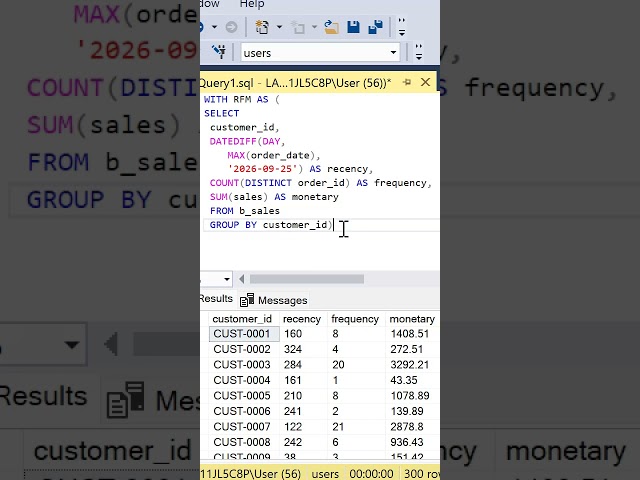
Task: Open the SQL editor toolbar overflow options
Action: 419,52
